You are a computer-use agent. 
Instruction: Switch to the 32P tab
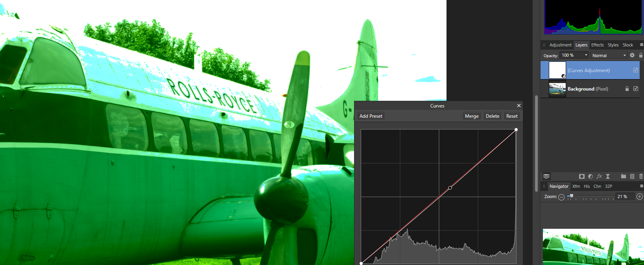pyautogui.click(x=608, y=186)
